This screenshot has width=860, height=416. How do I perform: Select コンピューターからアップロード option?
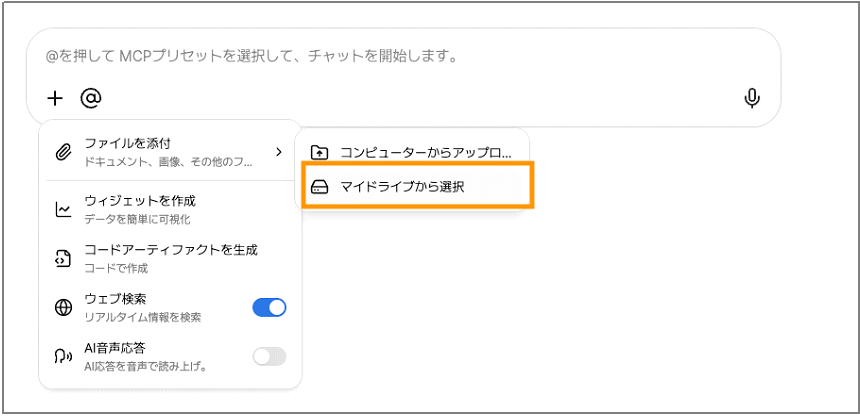tap(425, 153)
